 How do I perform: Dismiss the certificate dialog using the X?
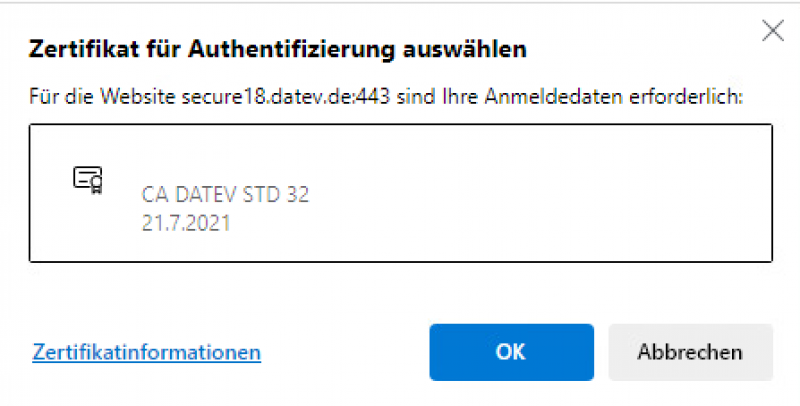click(772, 31)
